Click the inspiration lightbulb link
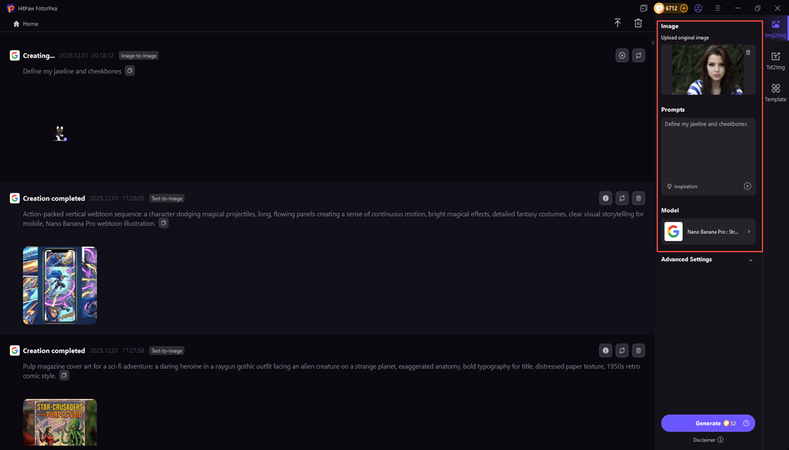789x450 pixels. 683,186
